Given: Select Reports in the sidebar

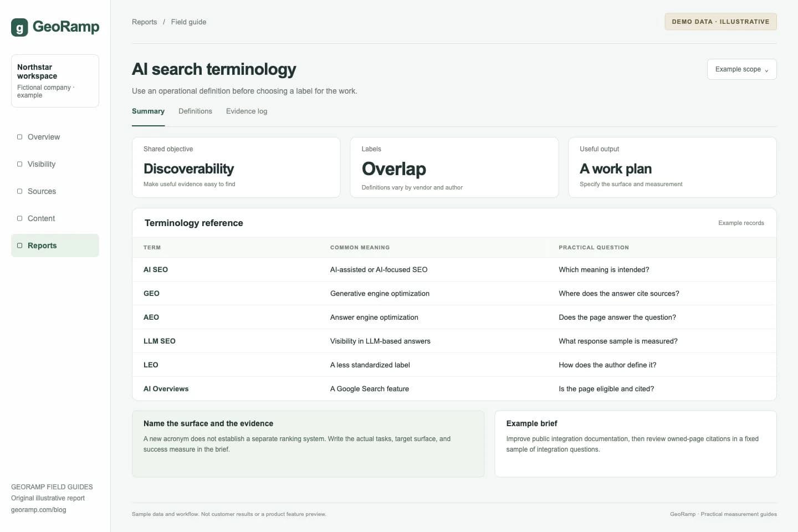Looking at the screenshot, I should (55, 245).
